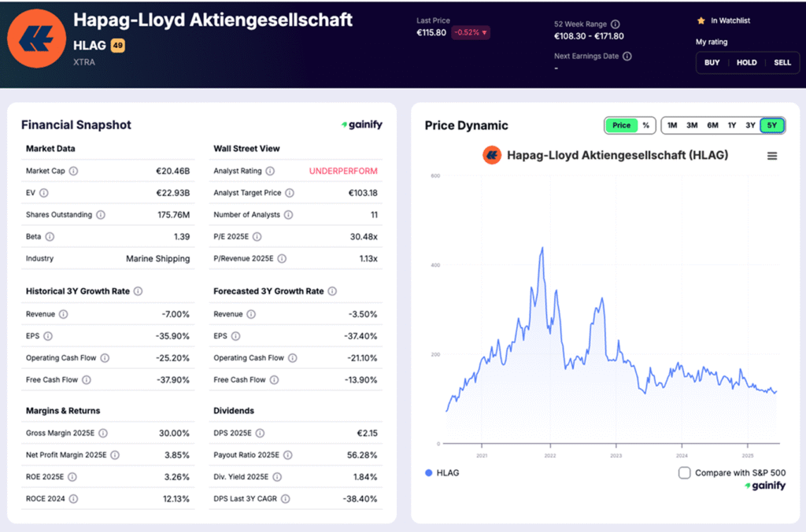Image resolution: width=806 pixels, height=532 pixels.
Task: Click the info icon next to 52 Week Range
Action: coord(615,25)
